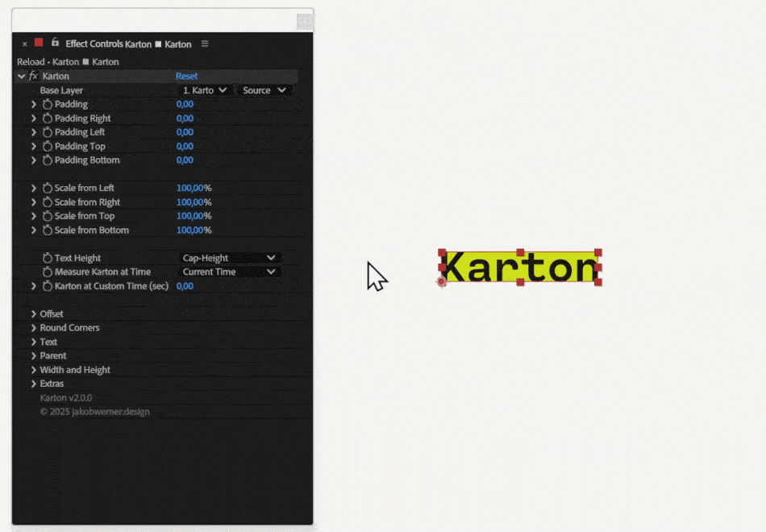Click stopwatch for Karton at Custom Time
766x532 pixels.
click(x=48, y=286)
